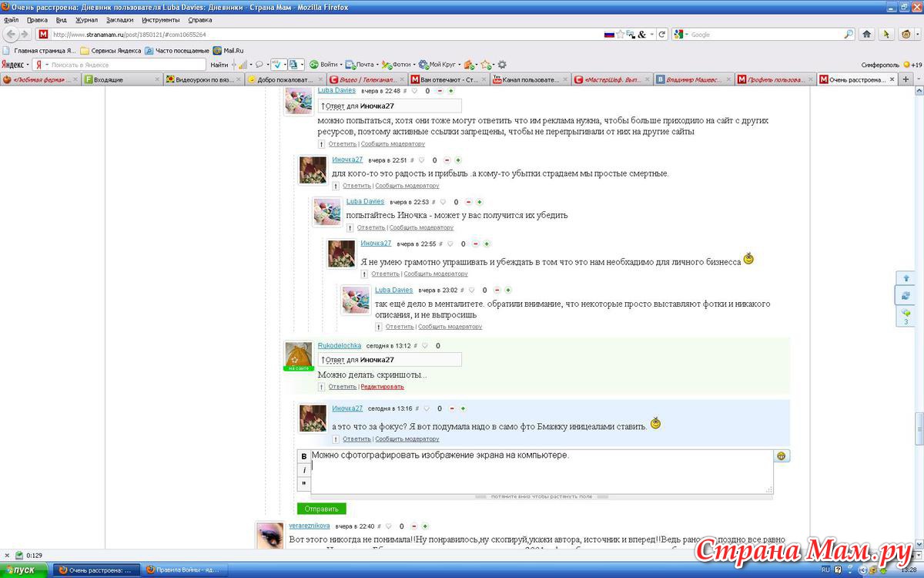This screenshot has height=578, width=924.
Task: Click the plus vote on the 13:16 comment
Action: pyautogui.click(x=463, y=408)
